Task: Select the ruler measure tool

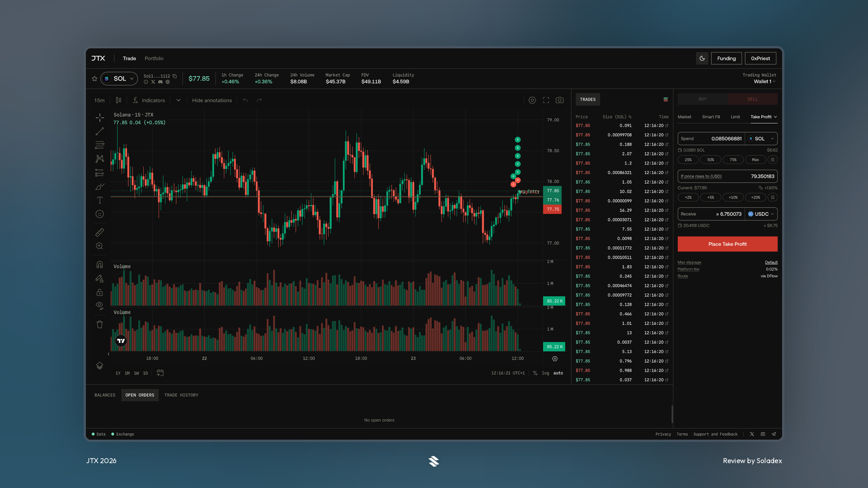Action: point(99,232)
